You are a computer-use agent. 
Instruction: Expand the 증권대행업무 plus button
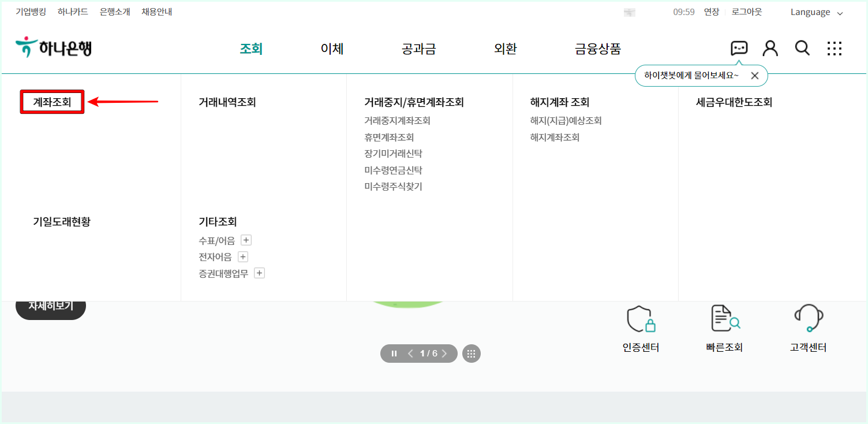click(x=259, y=273)
